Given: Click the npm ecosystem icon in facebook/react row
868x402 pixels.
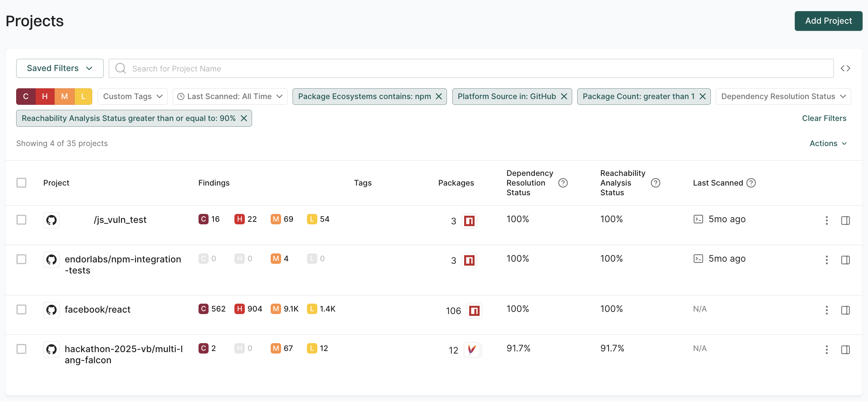Looking at the screenshot, I should coord(474,310).
